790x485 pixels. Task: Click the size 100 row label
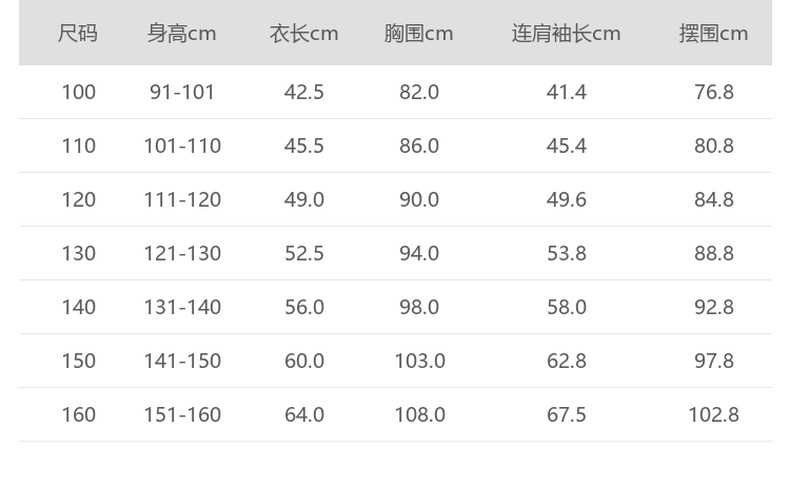78,92
